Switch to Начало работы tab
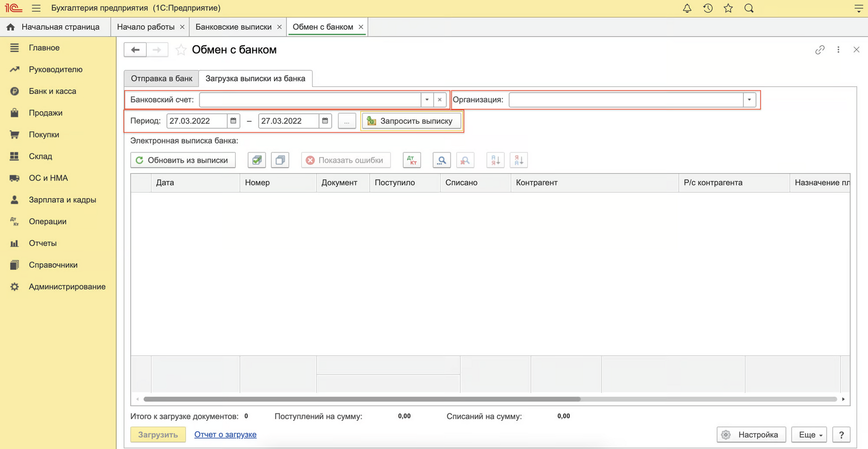 pos(146,27)
